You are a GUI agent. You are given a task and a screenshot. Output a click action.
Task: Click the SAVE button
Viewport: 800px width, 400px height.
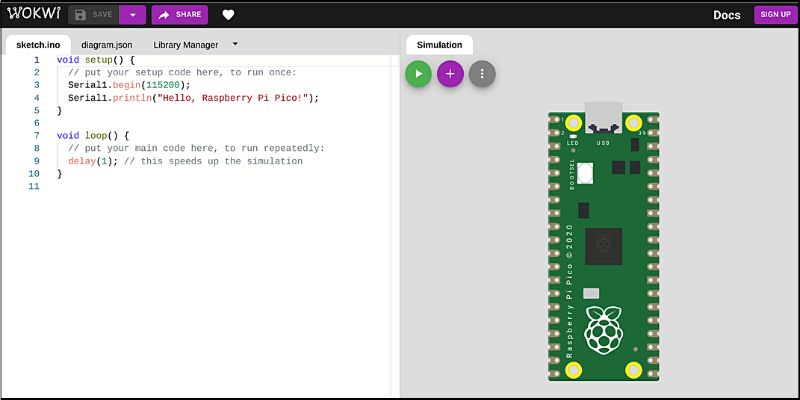coord(93,15)
